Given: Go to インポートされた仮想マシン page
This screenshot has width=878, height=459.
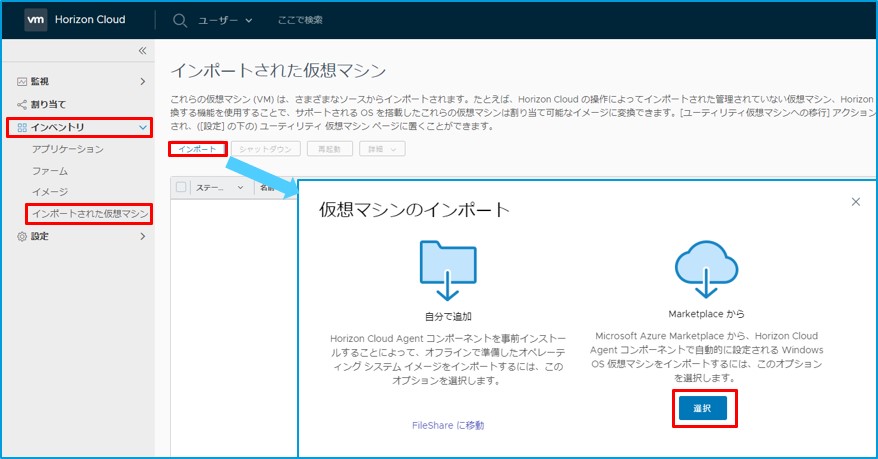Looking at the screenshot, I should point(89,214).
